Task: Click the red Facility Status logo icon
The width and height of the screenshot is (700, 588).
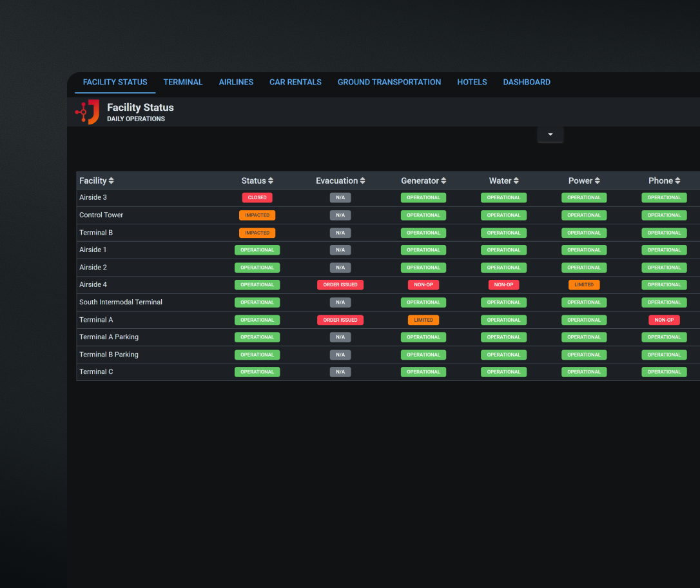Action: click(x=88, y=112)
